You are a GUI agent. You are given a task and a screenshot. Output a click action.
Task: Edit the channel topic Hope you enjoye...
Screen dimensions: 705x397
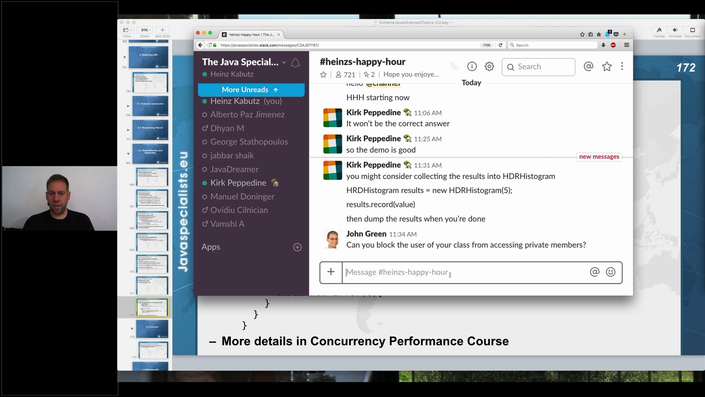pyautogui.click(x=411, y=75)
